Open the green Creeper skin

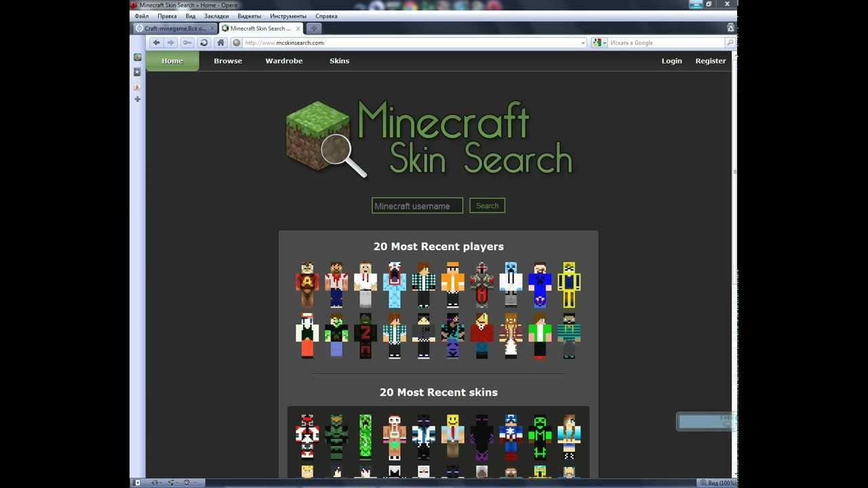(x=366, y=437)
